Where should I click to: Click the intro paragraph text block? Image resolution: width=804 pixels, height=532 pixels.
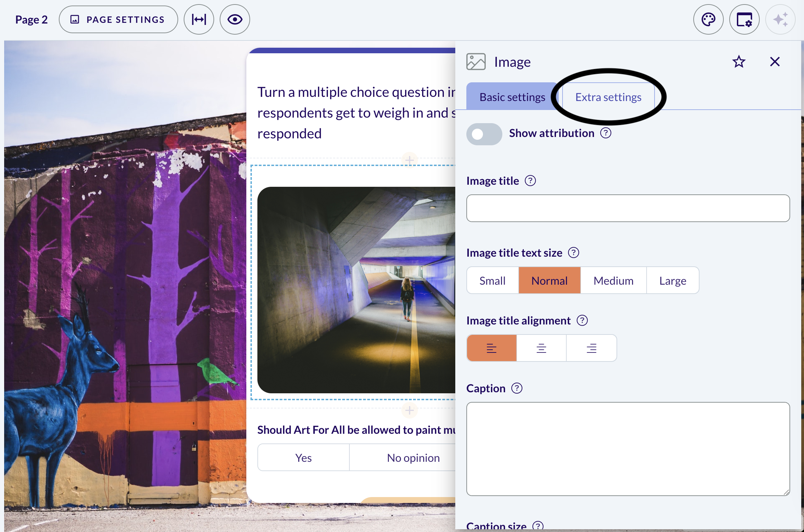(x=356, y=113)
